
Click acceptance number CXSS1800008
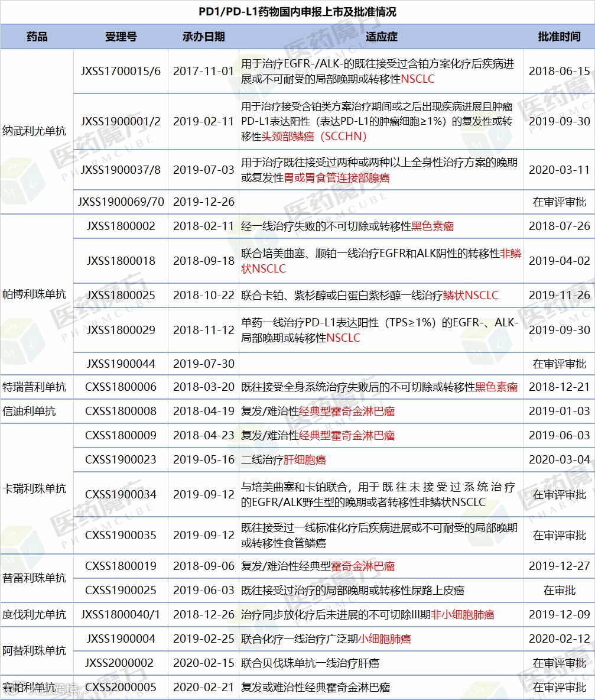[121, 411]
